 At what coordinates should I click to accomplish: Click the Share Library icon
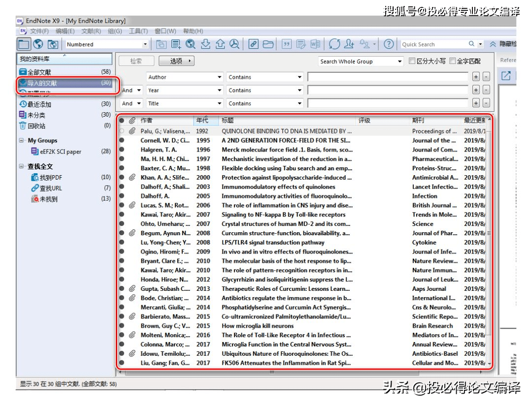click(349, 44)
